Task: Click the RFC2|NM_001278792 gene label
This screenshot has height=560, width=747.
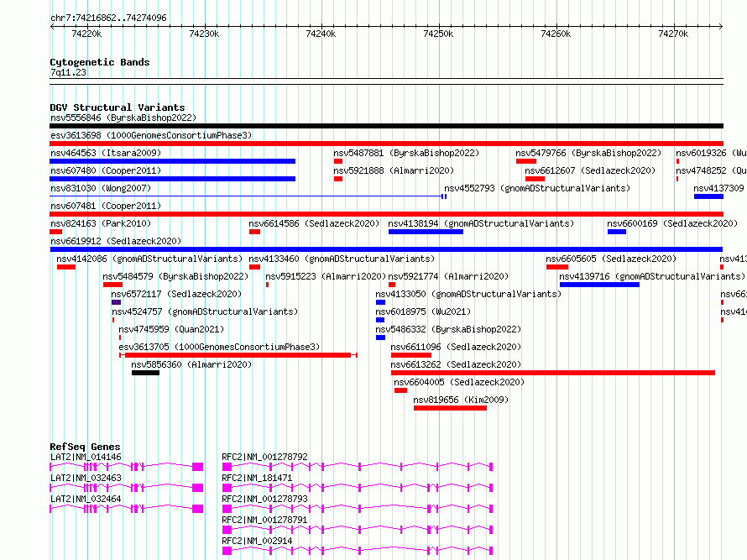Action: 265,457
